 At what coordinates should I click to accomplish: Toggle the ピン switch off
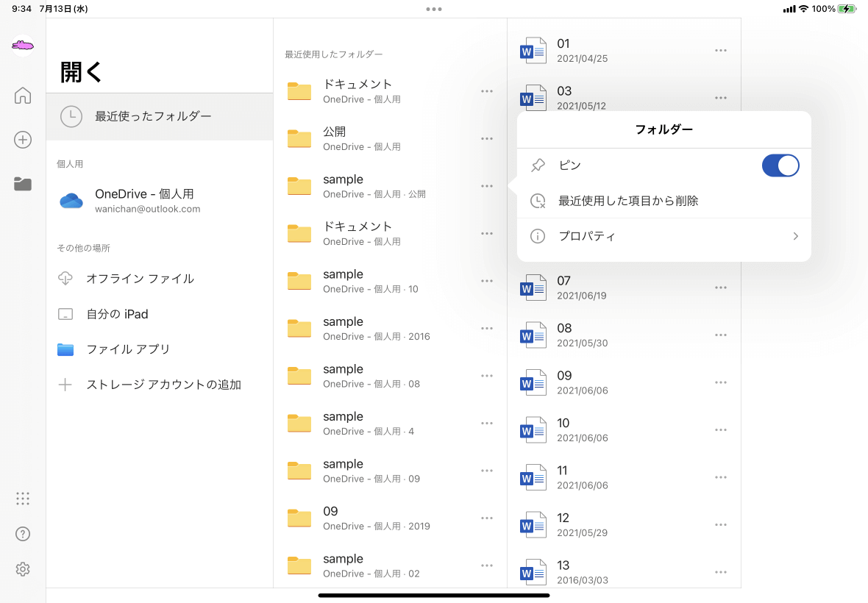(x=780, y=165)
